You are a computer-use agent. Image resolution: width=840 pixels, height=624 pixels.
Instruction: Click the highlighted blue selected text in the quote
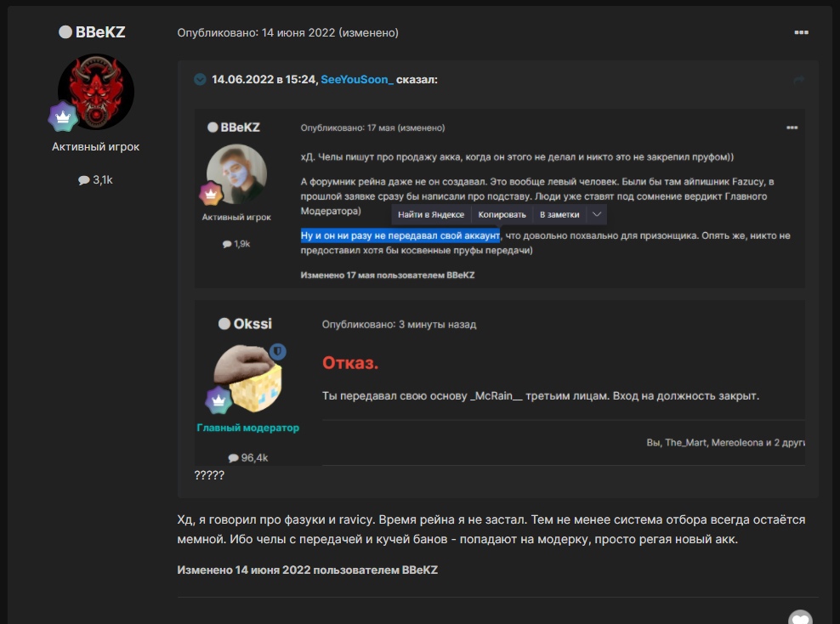coord(400,235)
